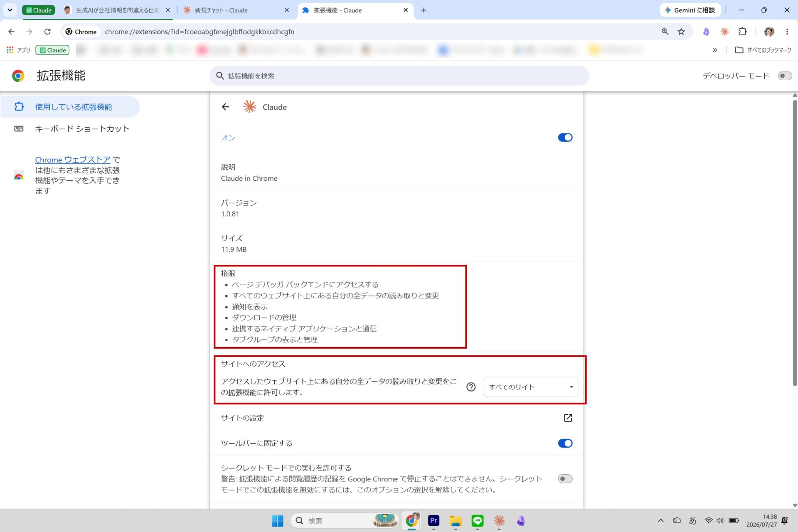Open the zoom magnifier icon in address bar
Image resolution: width=798 pixels, height=532 pixels.
[x=665, y=32]
